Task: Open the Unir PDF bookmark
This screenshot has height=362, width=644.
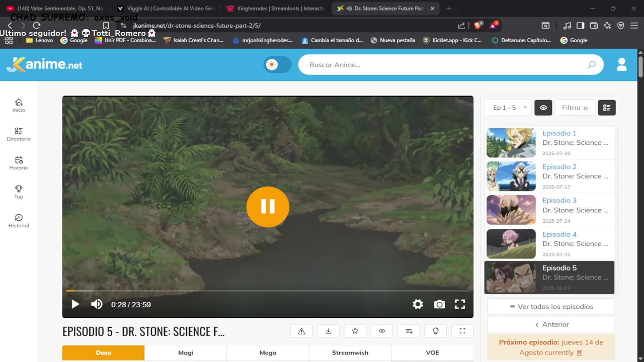Action: [125, 40]
